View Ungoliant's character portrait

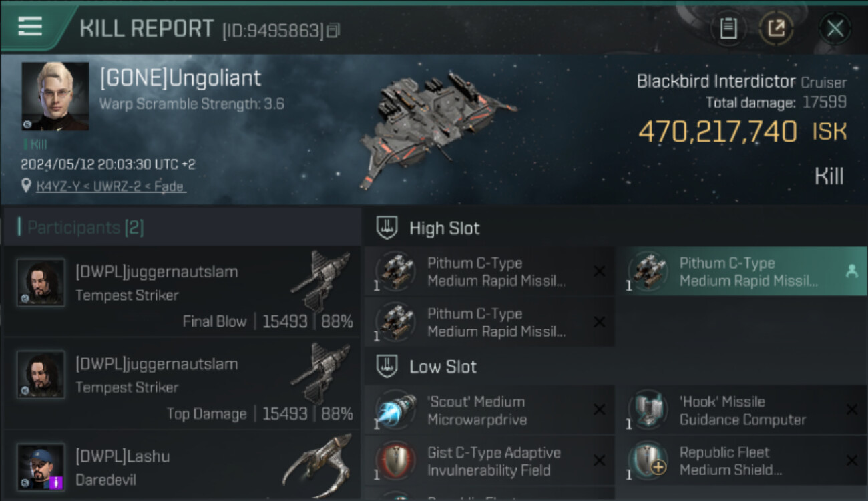tap(55, 96)
